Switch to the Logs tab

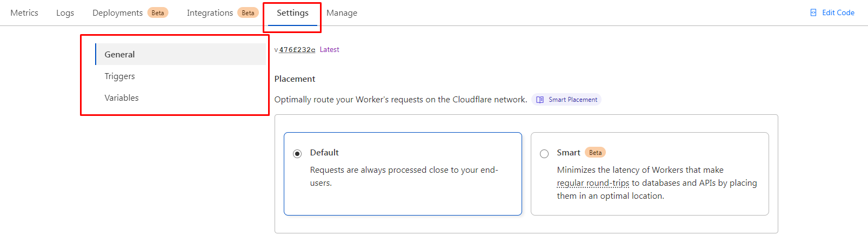65,12
